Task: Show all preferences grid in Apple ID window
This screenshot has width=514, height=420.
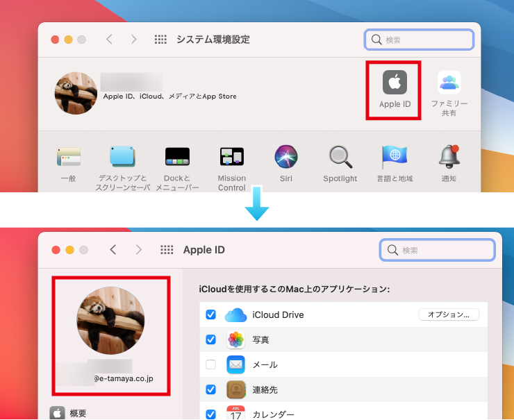Action: [x=167, y=250]
